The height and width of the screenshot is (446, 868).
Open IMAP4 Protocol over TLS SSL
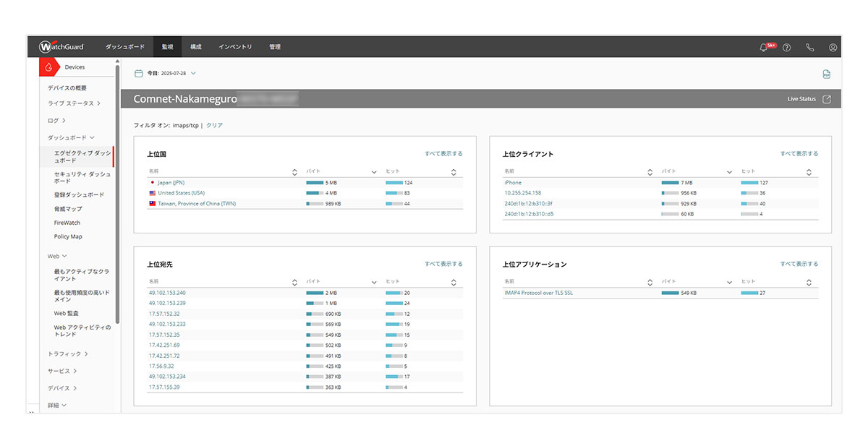539,293
